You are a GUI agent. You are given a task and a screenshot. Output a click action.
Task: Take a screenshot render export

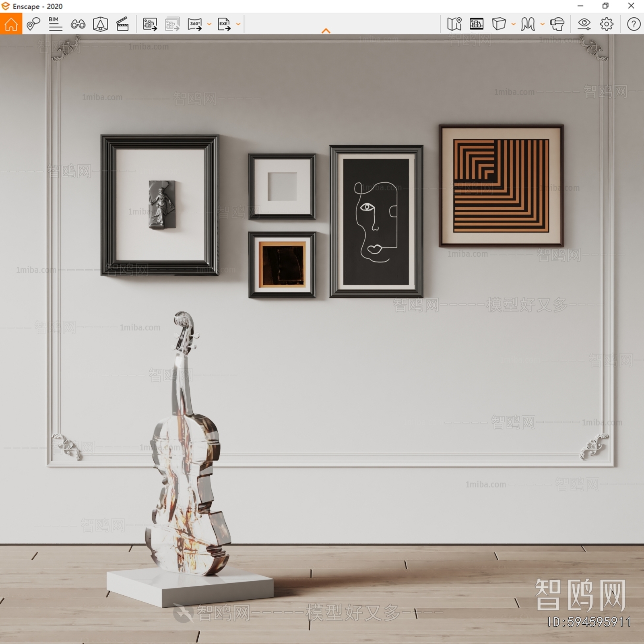pyautogui.click(x=150, y=24)
